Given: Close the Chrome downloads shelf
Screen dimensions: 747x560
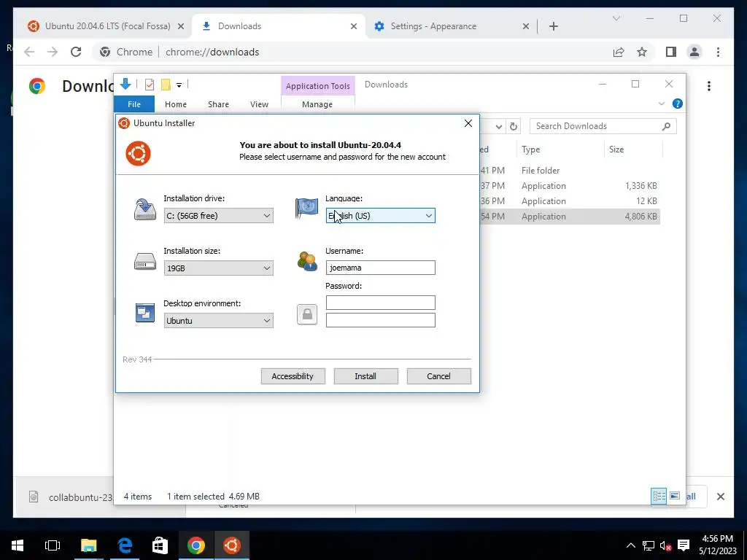Looking at the screenshot, I should (x=720, y=497).
